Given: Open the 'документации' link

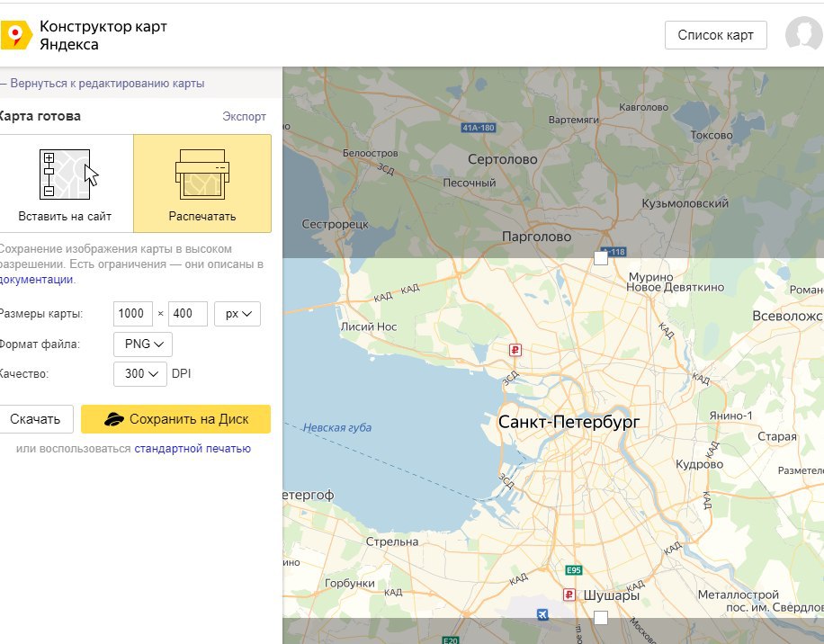Looking at the screenshot, I should pos(36,280).
